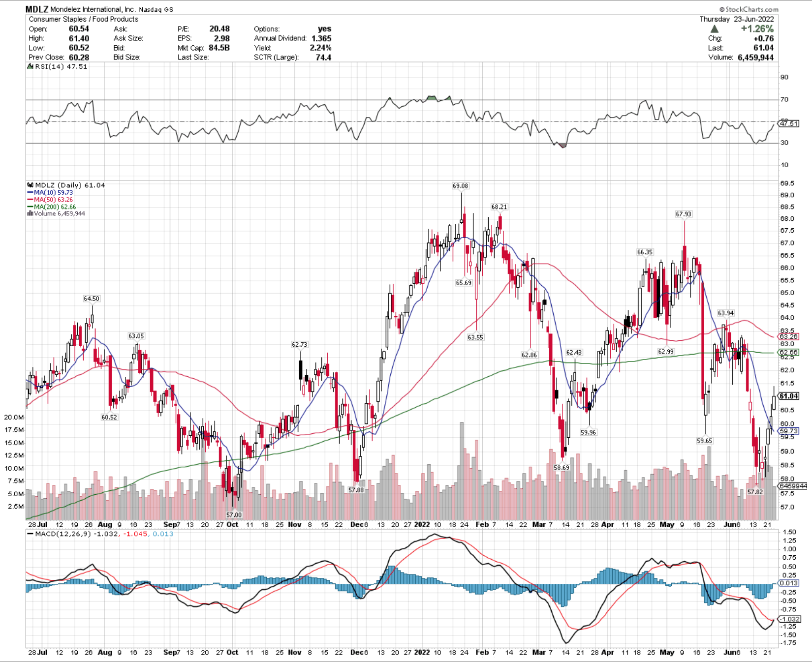Click the Annual Dividend value 1.365
This screenshot has width=812, height=662.
[x=321, y=38]
